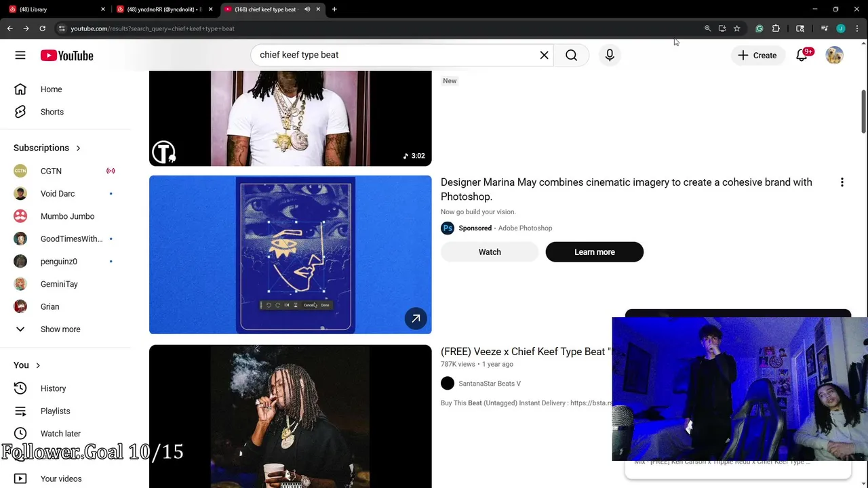The height and width of the screenshot is (488, 868).
Task: Click SantanaStar Beats V channel avatar
Action: pos(448,384)
